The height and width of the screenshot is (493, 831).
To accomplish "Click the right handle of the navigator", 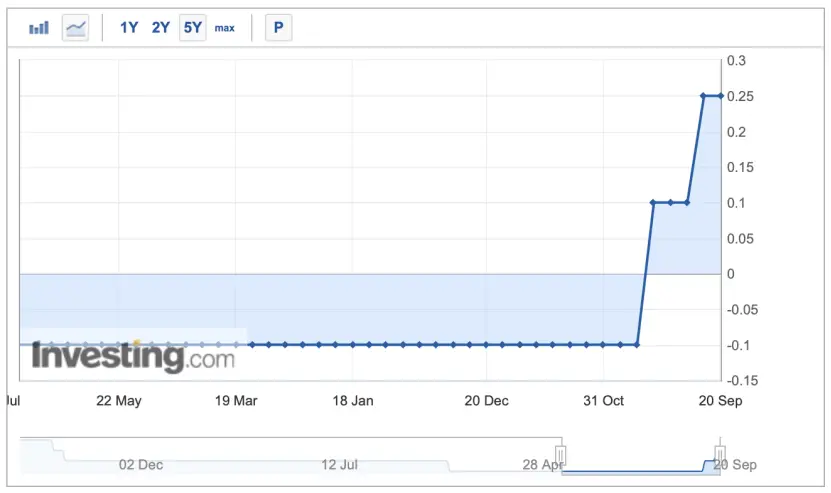I will [718, 456].
